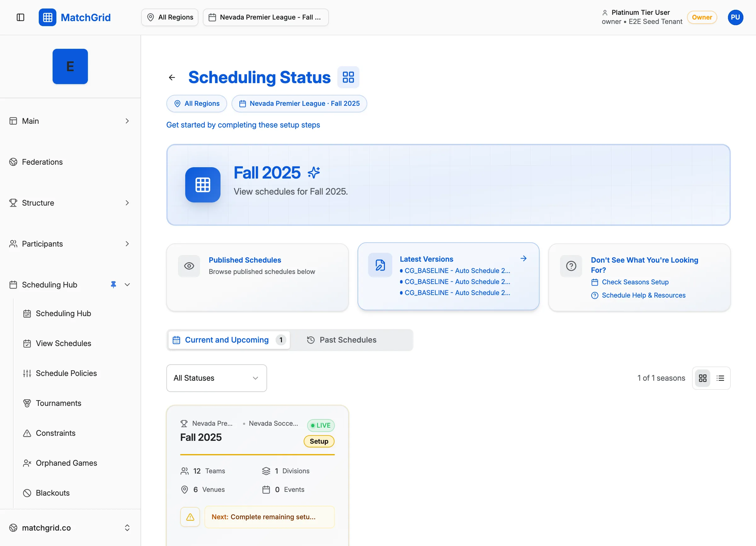
Task: Click the document icon in Latest Versions card
Action: 380,265
